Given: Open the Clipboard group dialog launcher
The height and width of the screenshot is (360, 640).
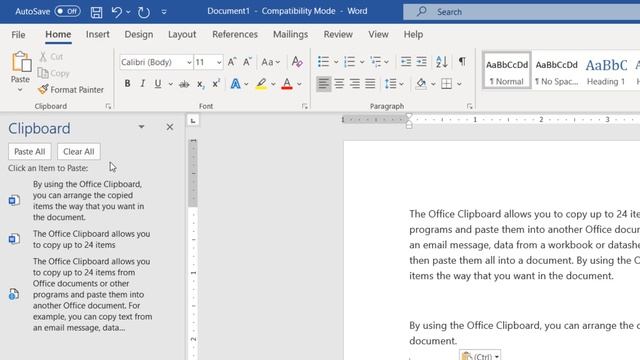Looking at the screenshot, I should coord(108,106).
